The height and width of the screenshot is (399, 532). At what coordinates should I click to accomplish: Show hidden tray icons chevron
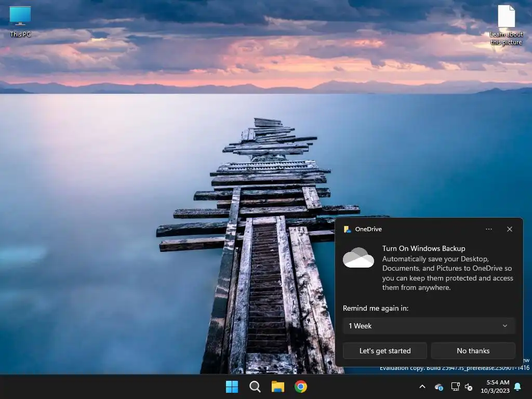click(422, 387)
